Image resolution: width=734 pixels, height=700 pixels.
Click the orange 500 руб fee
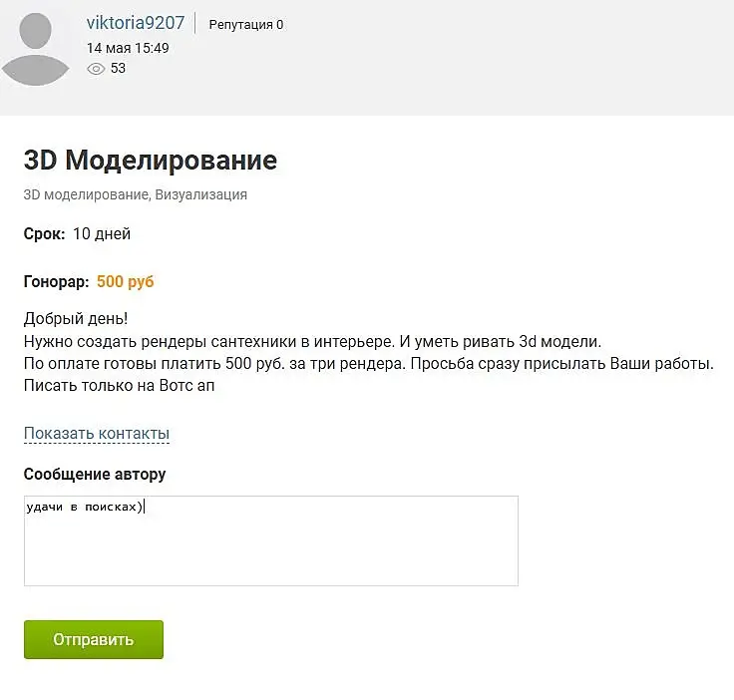126,282
